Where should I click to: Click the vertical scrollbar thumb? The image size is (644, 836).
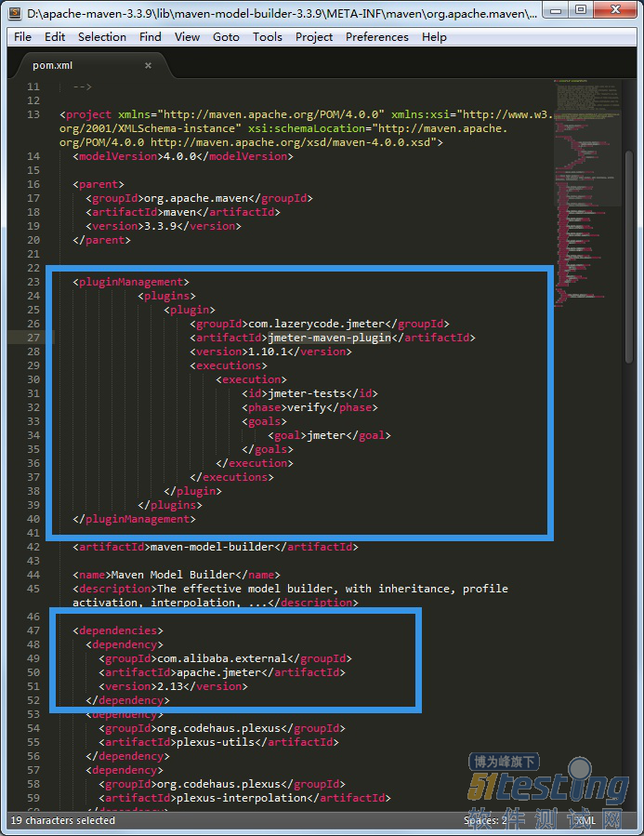click(628, 256)
